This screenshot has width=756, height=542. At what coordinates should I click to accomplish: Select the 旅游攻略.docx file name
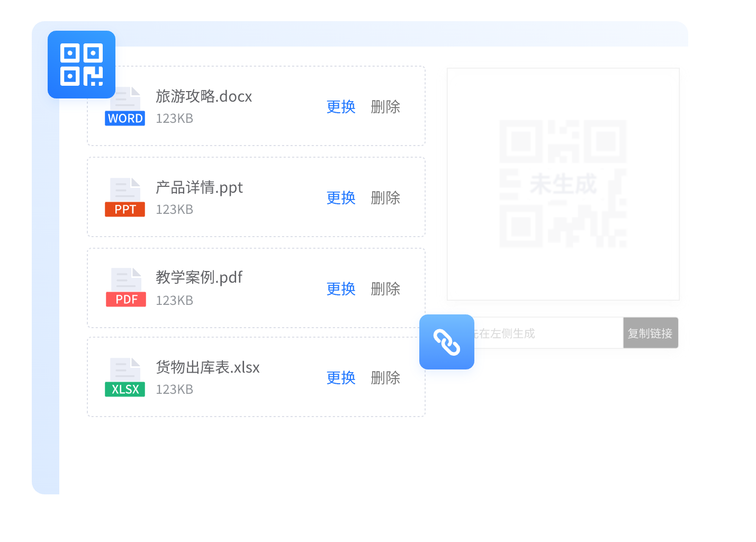(x=204, y=96)
